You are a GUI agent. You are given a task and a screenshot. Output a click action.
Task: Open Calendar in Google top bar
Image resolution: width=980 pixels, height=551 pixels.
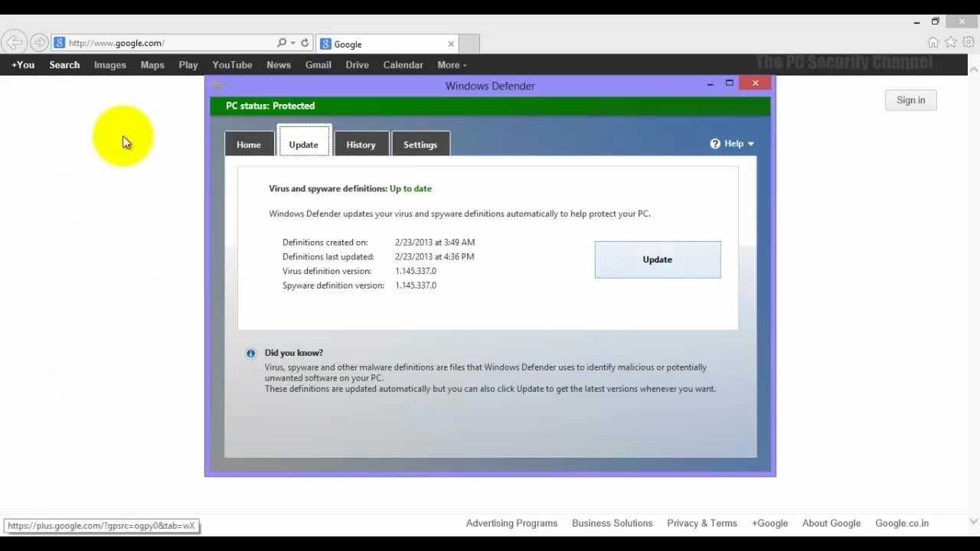[x=403, y=65]
